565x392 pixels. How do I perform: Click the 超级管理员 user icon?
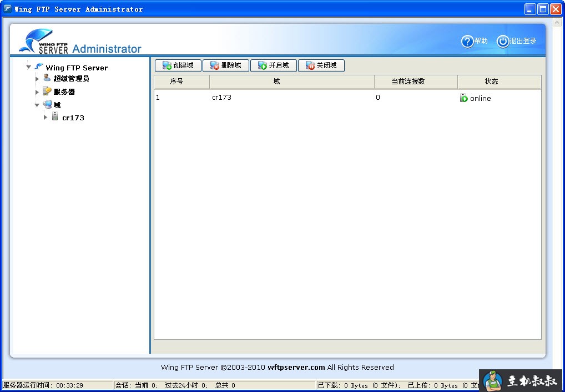click(47, 78)
